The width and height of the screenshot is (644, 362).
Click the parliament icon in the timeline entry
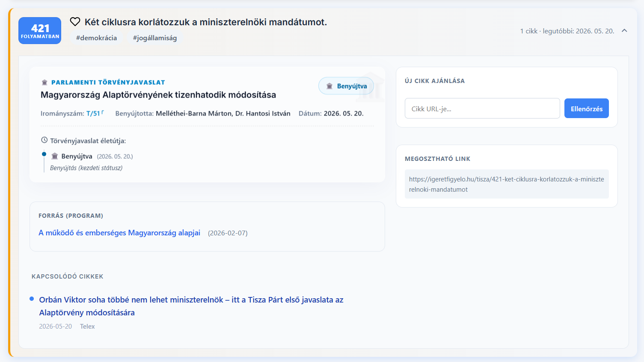[x=55, y=156]
